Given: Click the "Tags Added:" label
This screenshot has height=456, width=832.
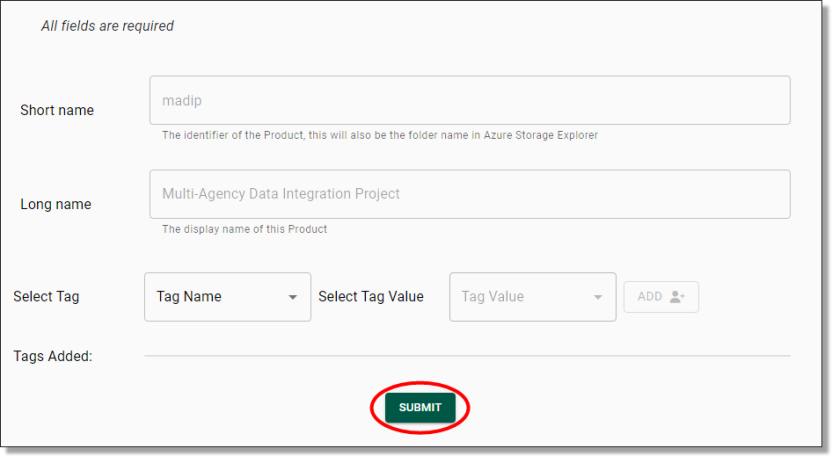Looking at the screenshot, I should click(x=53, y=355).
